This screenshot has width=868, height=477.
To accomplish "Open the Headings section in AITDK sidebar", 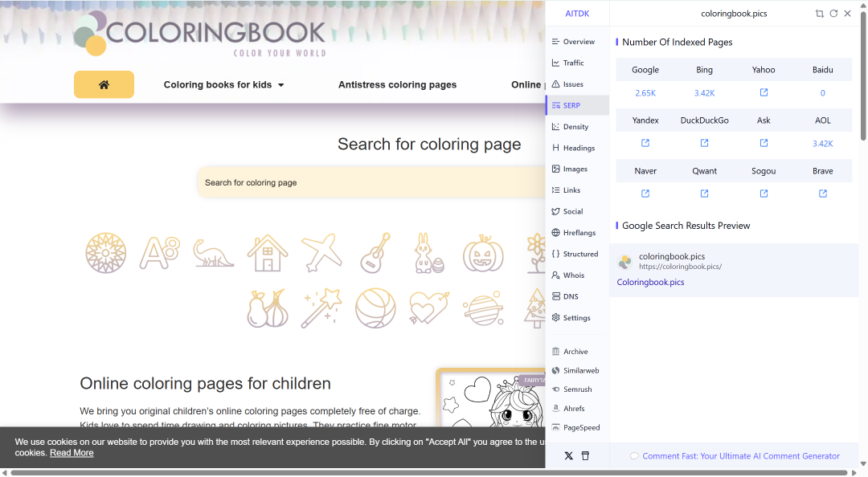I will (x=577, y=148).
